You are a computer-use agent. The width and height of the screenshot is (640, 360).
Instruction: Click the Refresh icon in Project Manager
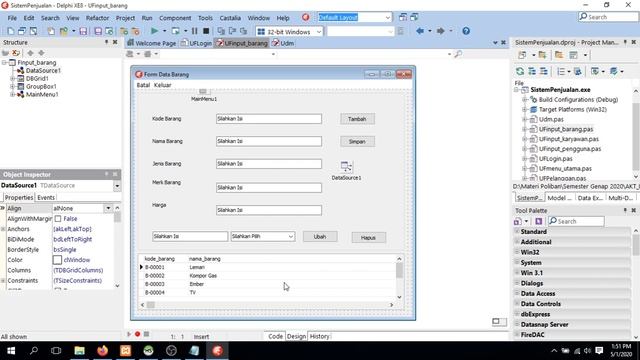pyautogui.click(x=520, y=71)
